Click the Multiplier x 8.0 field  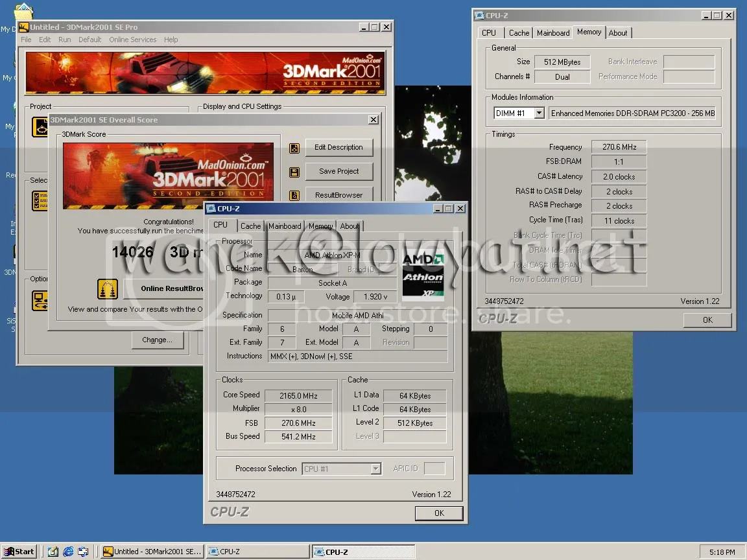pyautogui.click(x=299, y=410)
